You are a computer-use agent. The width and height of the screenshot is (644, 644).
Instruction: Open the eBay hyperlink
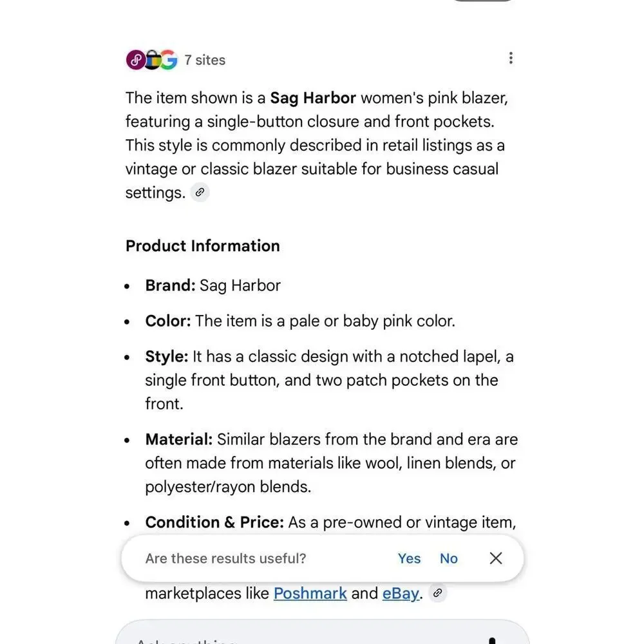[x=401, y=594]
